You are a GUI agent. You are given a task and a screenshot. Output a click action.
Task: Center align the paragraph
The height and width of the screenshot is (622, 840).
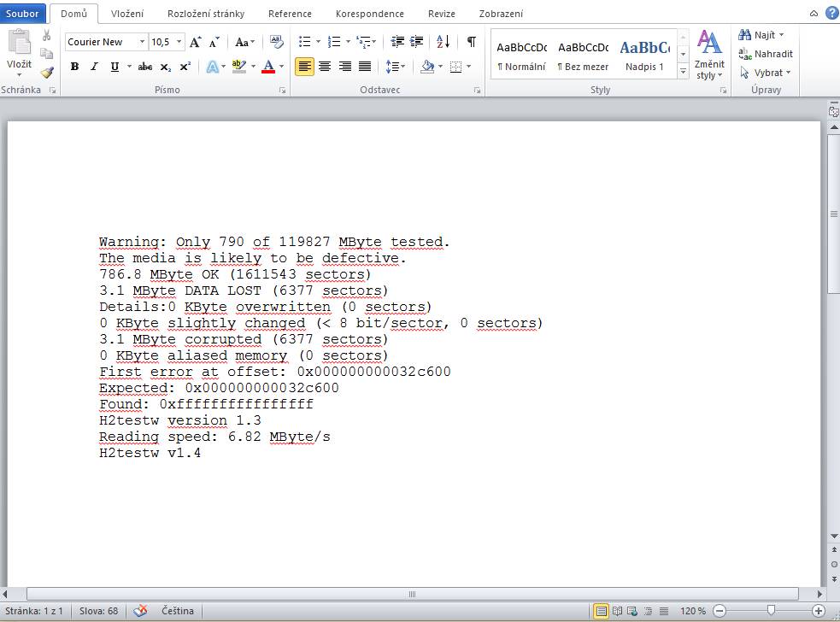(325, 67)
